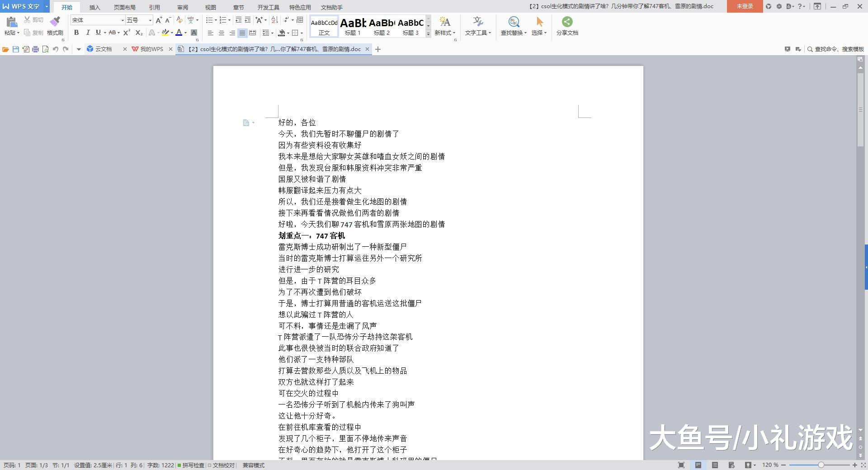
Task: Toggle center text alignment
Action: coord(221,33)
